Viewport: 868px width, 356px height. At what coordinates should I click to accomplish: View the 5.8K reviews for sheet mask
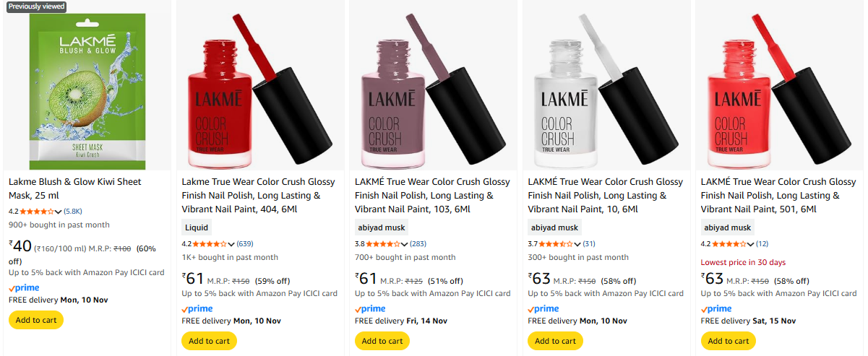click(x=73, y=212)
